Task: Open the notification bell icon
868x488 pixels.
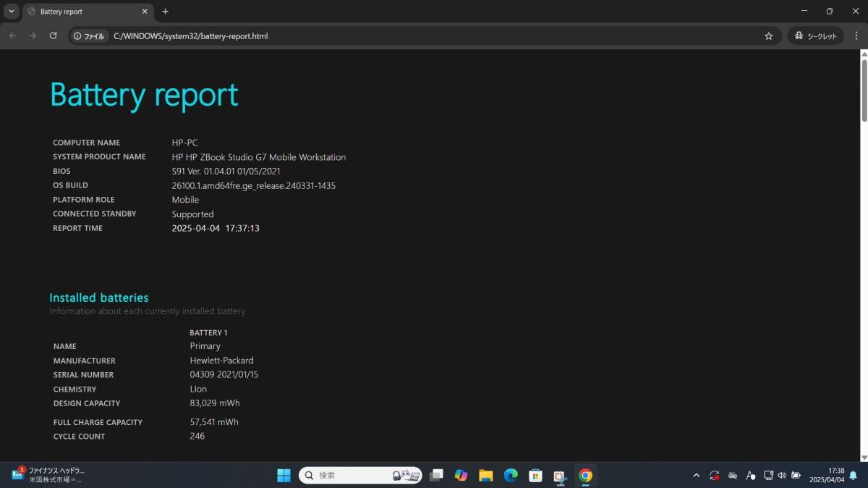Action: coord(854,476)
